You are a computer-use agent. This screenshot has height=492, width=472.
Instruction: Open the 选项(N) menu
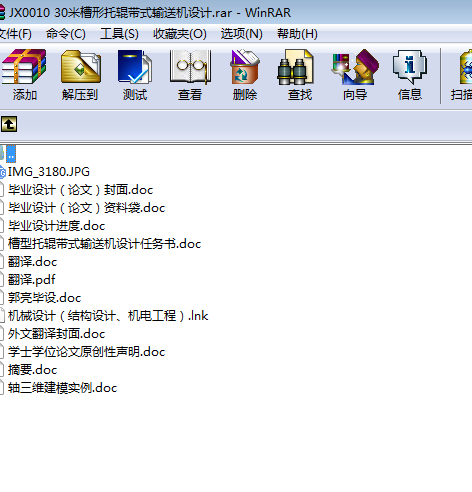[x=241, y=34]
